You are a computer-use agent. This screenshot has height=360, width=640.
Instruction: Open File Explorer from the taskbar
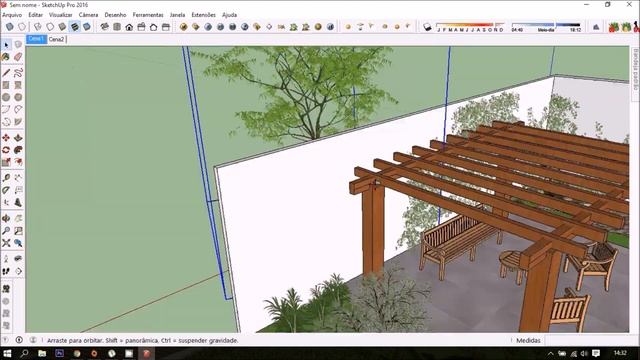[42, 353]
